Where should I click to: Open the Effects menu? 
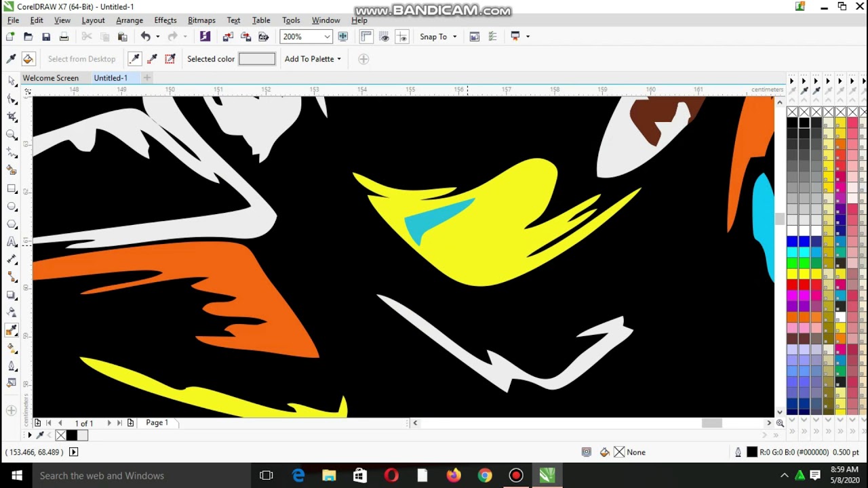[x=165, y=20]
